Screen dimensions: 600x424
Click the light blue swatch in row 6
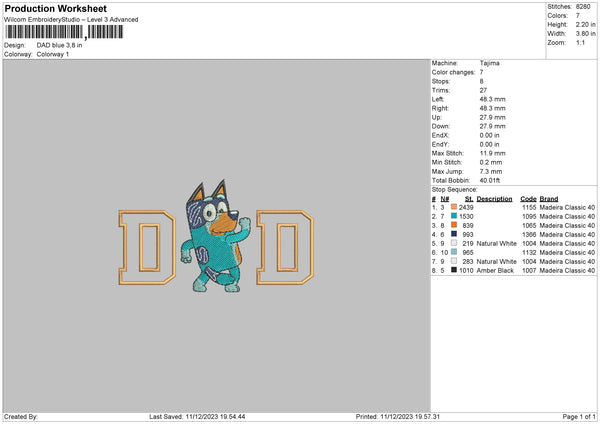[x=454, y=252]
